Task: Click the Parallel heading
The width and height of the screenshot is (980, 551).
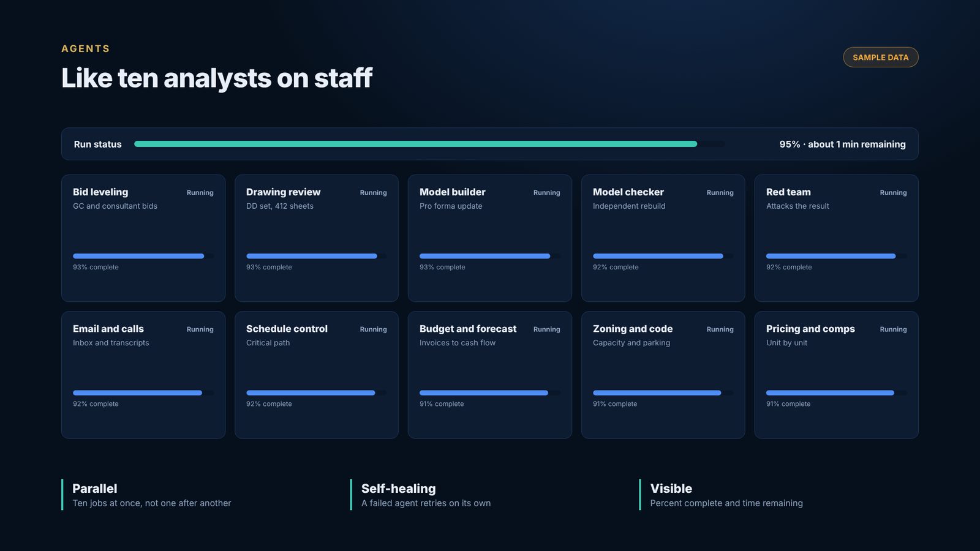Action: pos(94,489)
